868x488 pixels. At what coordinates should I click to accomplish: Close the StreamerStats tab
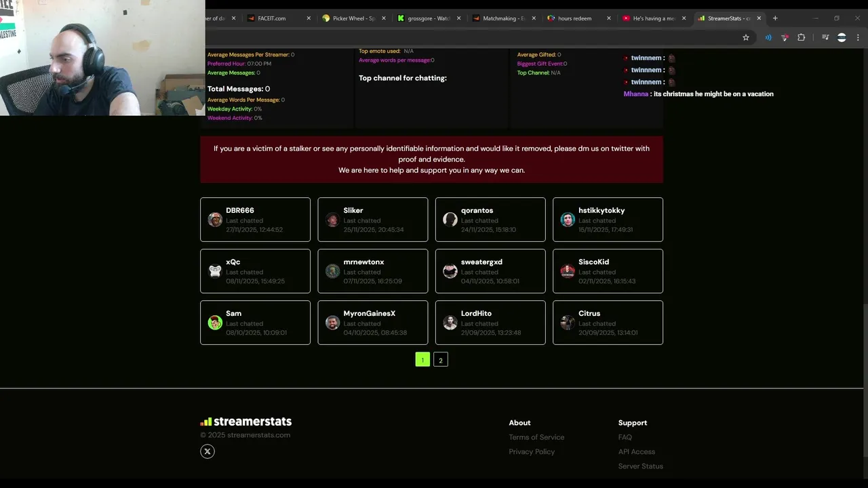tap(759, 18)
